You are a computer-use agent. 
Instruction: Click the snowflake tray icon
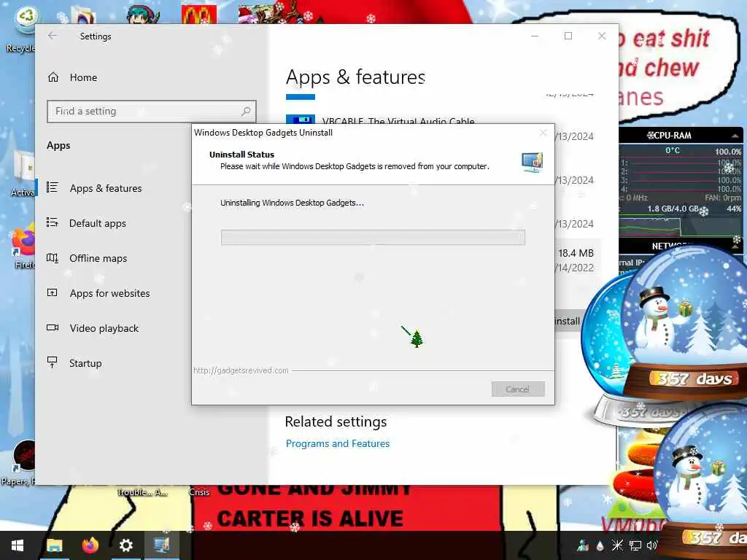click(x=617, y=545)
